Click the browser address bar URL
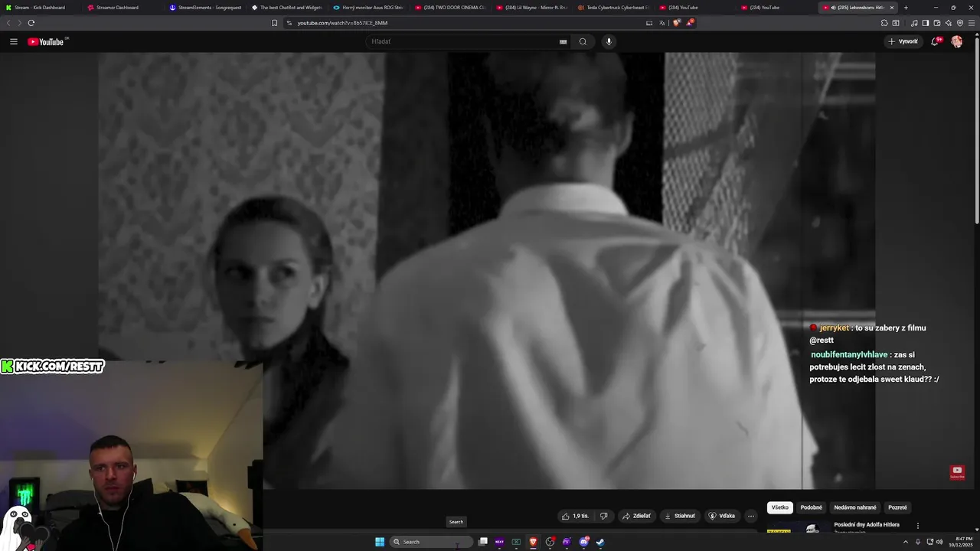Viewport: 980px width, 551px height. pyautogui.click(x=342, y=23)
